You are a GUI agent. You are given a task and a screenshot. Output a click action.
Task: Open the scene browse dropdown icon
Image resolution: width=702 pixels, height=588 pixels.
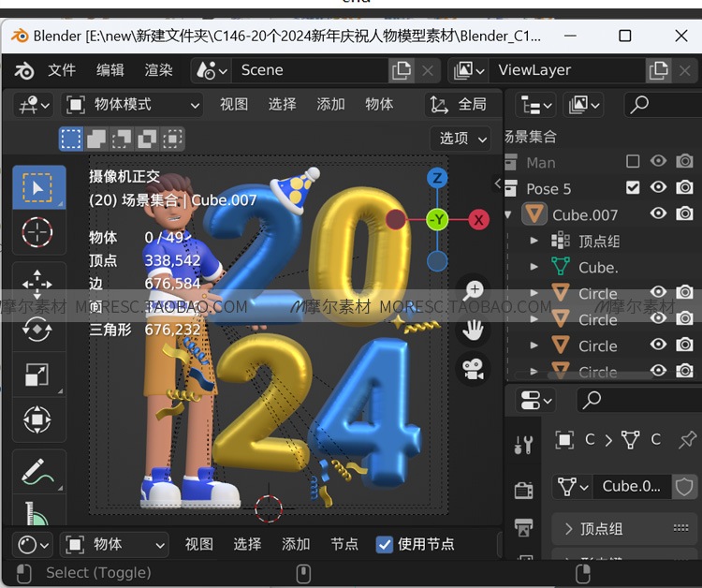click(212, 70)
